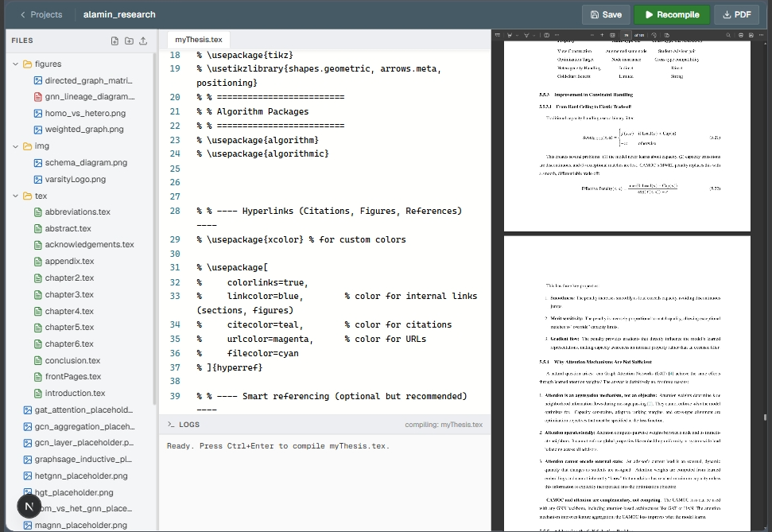Open magnn_placeholder.png file
The image size is (772, 532).
pyautogui.click(x=81, y=525)
